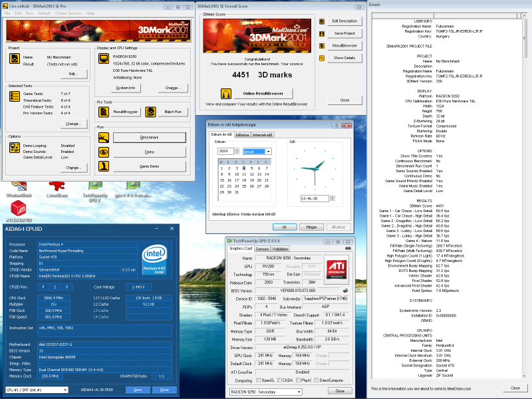The width and height of the screenshot is (532, 399).
Task: Click the Batch Run icon
Action: (x=151, y=112)
